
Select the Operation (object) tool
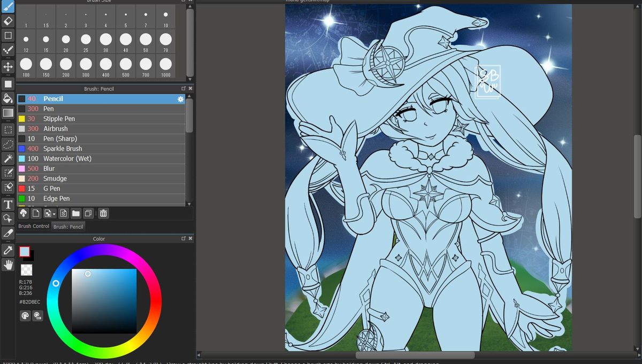8,219
